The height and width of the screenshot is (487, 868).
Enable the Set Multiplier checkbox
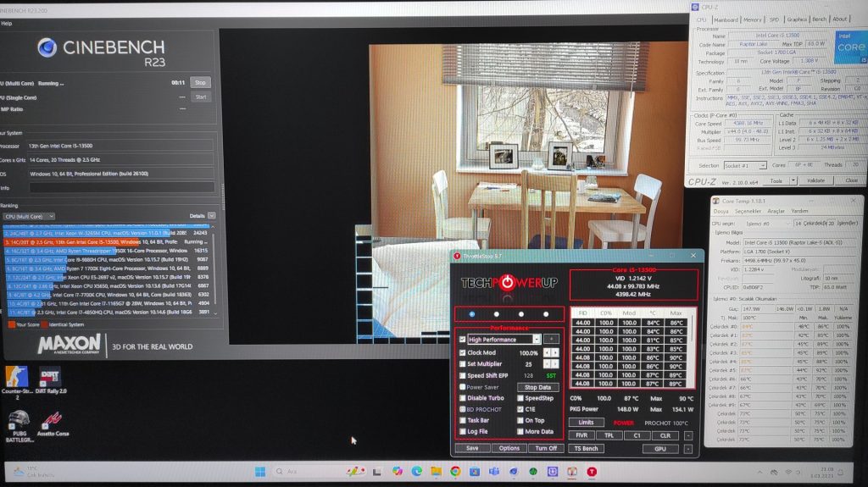[x=462, y=364]
